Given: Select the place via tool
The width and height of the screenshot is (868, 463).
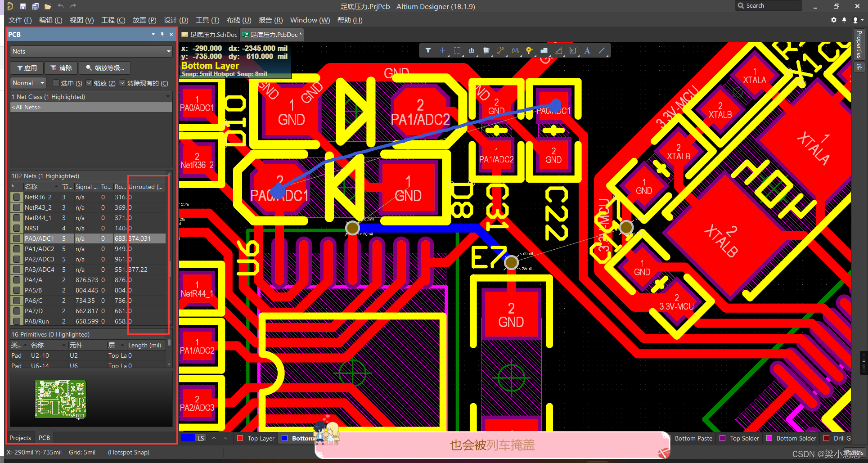Looking at the screenshot, I should pyautogui.click(x=529, y=51).
